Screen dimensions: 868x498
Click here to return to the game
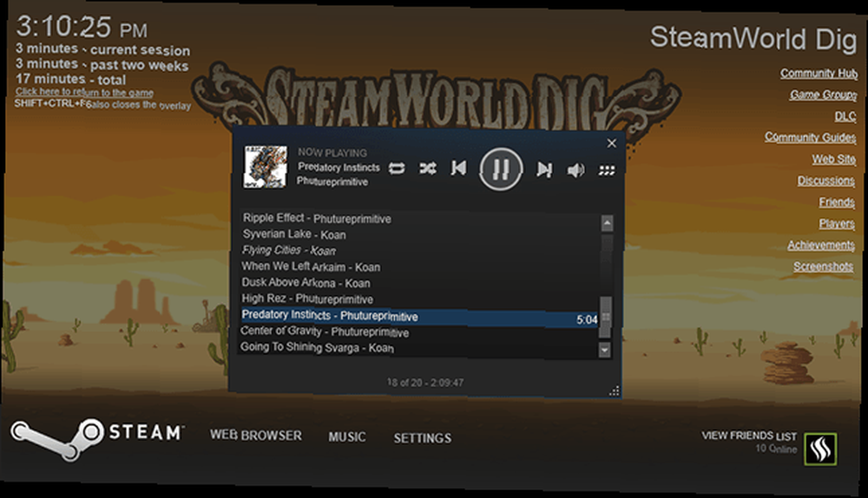click(85, 93)
